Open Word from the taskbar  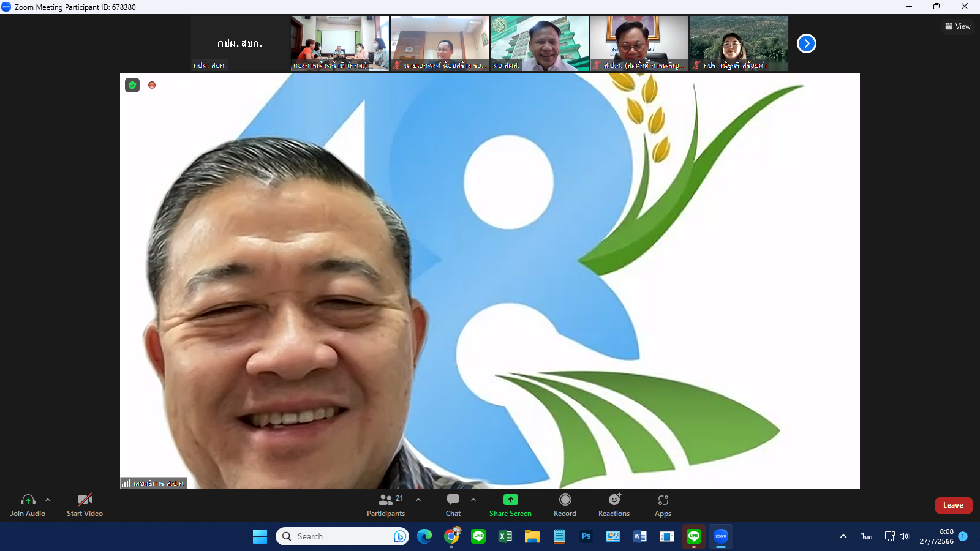click(x=640, y=536)
